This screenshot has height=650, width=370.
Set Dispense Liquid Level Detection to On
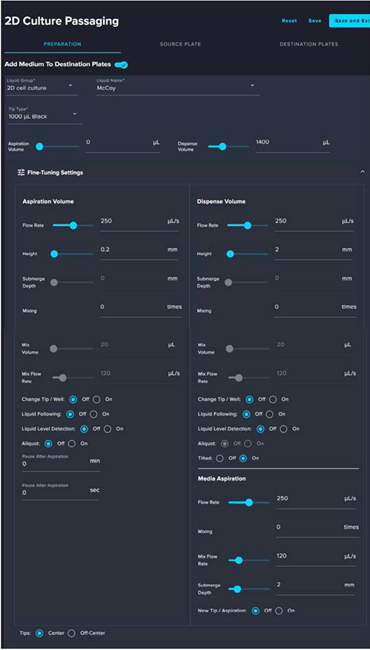pyautogui.click(x=283, y=429)
